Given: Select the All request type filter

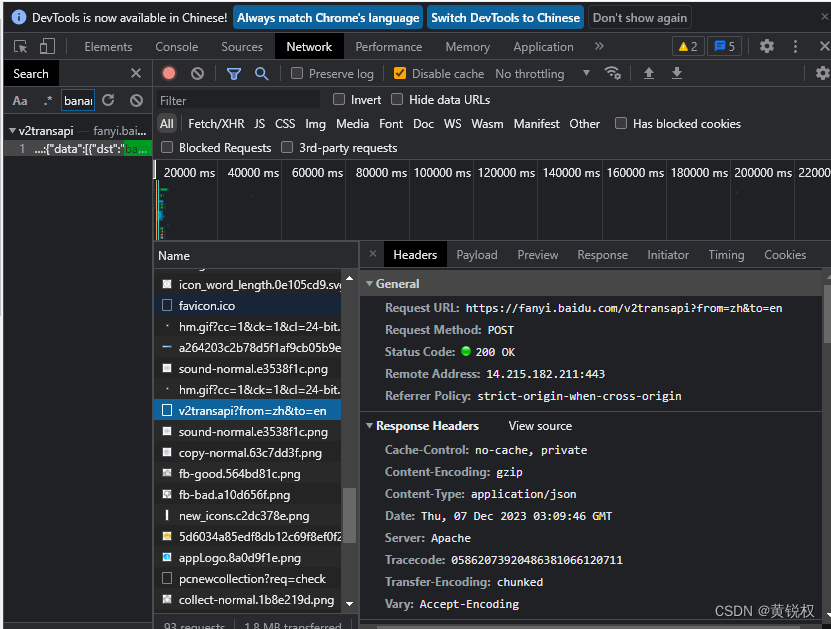Looking at the screenshot, I should pyautogui.click(x=167, y=124).
